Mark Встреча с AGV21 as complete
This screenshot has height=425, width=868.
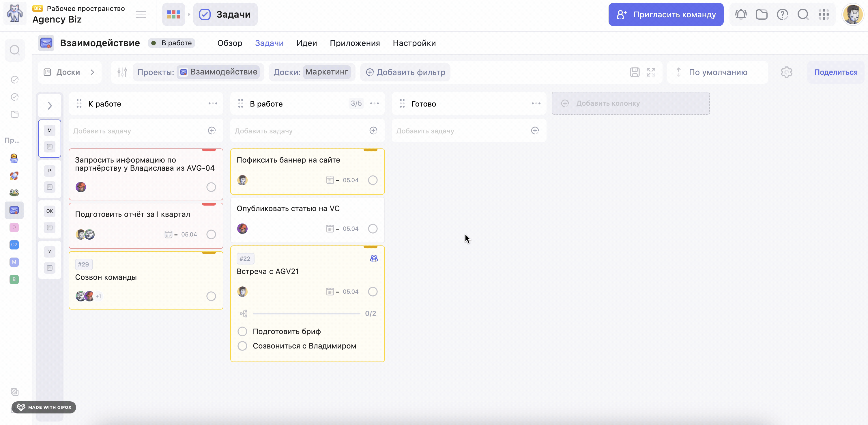[x=373, y=292]
